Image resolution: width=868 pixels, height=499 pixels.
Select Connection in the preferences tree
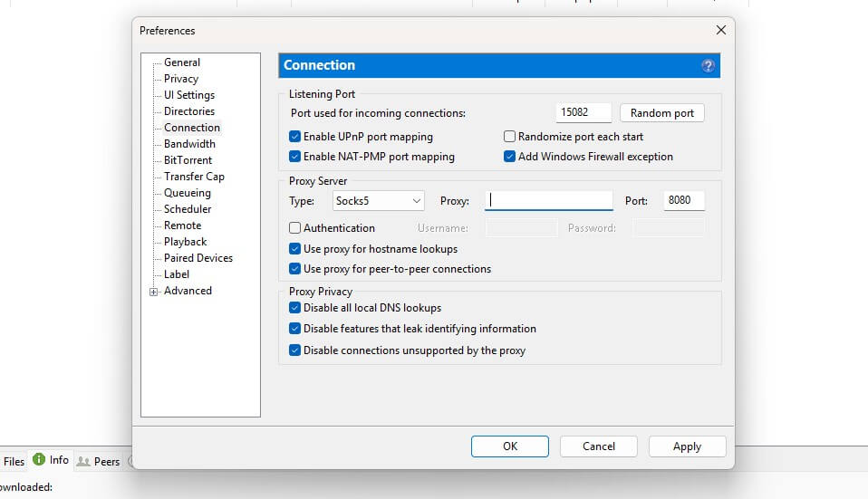click(x=192, y=128)
